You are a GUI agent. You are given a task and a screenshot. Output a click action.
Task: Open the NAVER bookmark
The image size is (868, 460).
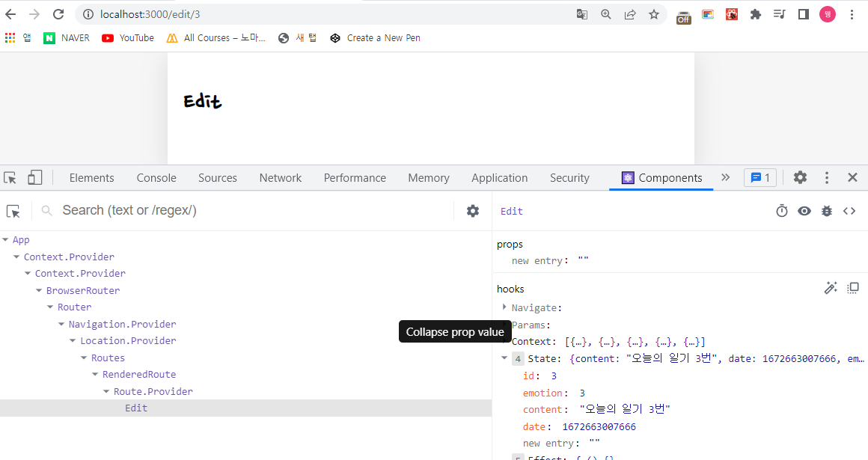coord(67,37)
